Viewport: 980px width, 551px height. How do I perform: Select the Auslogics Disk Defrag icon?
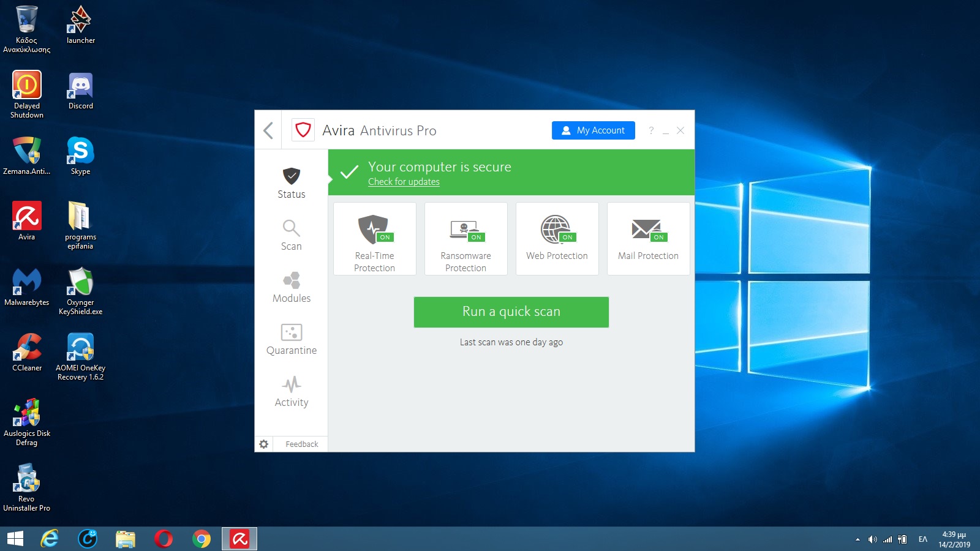pyautogui.click(x=27, y=422)
